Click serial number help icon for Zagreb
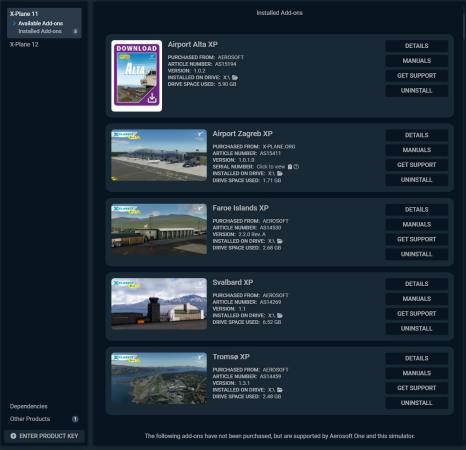Viewport: 466px width, 450px height. [296, 167]
